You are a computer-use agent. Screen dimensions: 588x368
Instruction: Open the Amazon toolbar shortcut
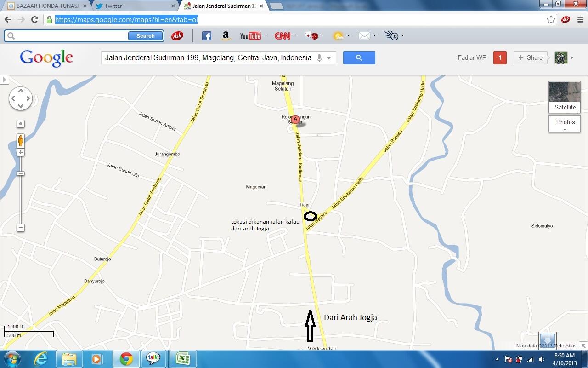click(x=225, y=36)
